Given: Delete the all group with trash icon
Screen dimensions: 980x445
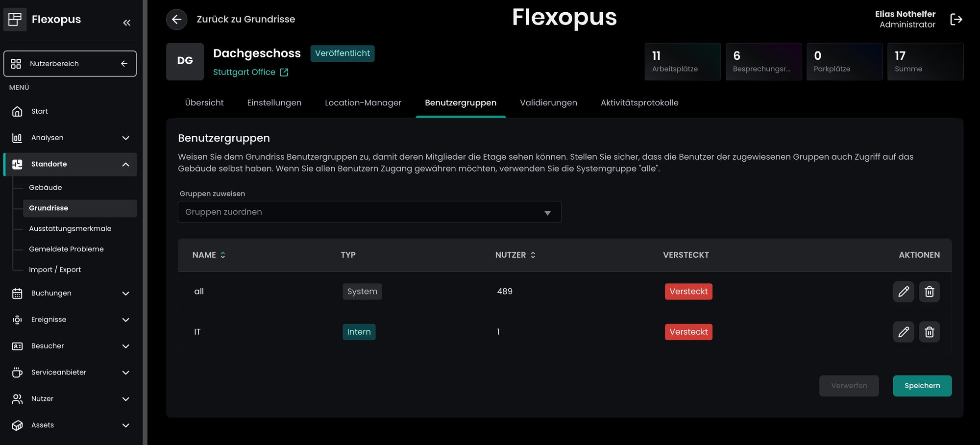Looking at the screenshot, I should tap(929, 292).
